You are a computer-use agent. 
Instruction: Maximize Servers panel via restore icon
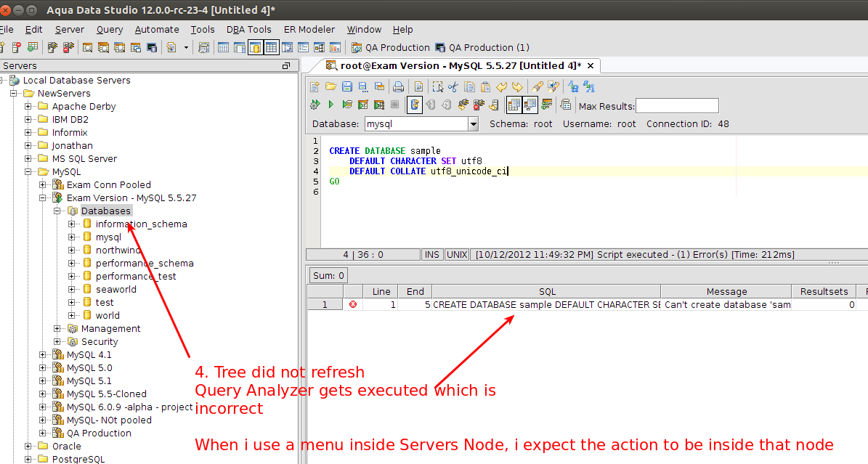tap(285, 66)
